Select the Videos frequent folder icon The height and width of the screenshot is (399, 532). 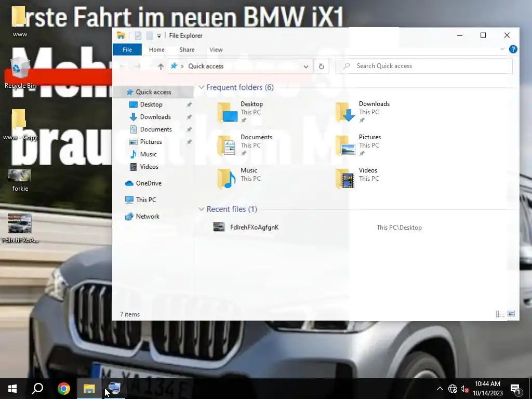pos(345,179)
